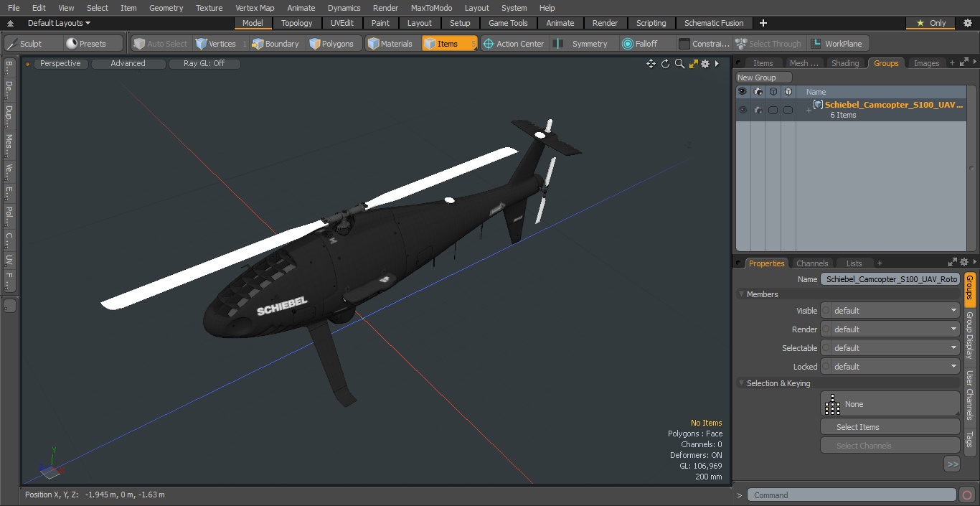980x506 pixels.
Task: Toggle selectable checkbox for Schiebel_Camcopter group
Action: tap(773, 110)
